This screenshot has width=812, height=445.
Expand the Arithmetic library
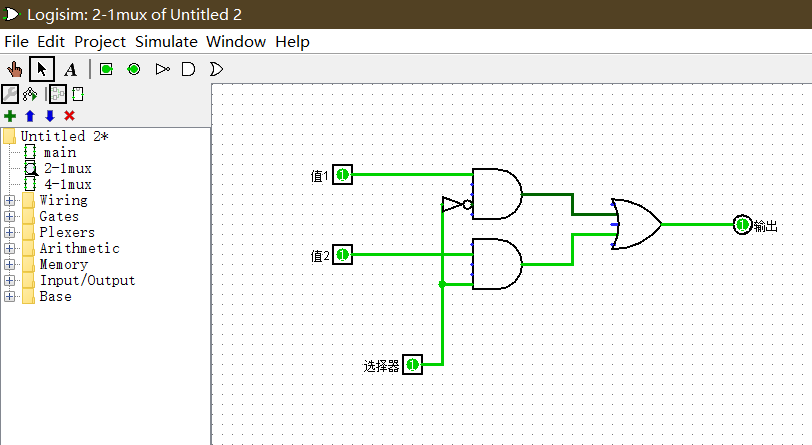9,248
